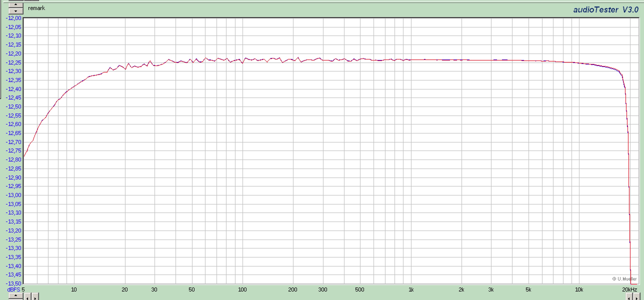Click the '-12,15' Y-axis value

(14, 45)
